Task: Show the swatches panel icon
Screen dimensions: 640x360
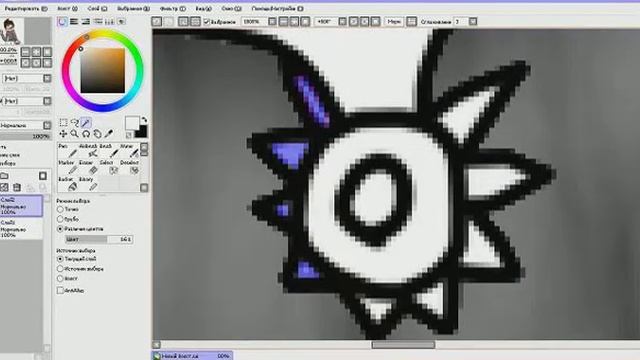Action: click(109, 21)
